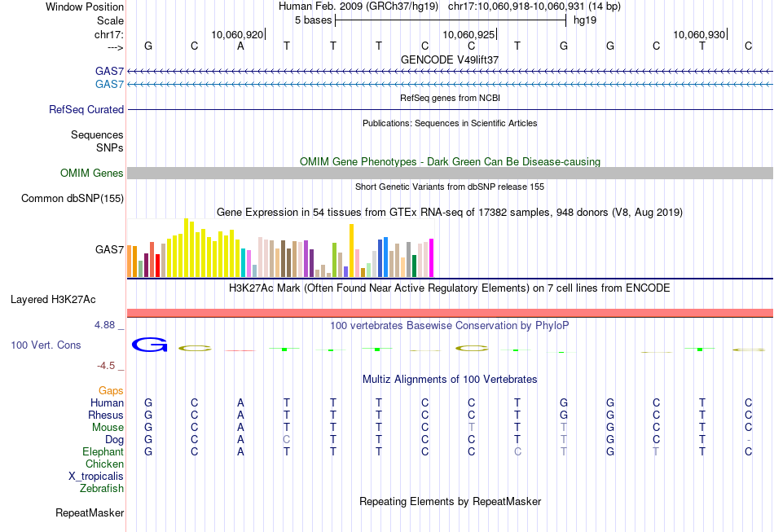Click the PhyloP Basewise Conservation title
The image size is (774, 532).
click(449, 326)
